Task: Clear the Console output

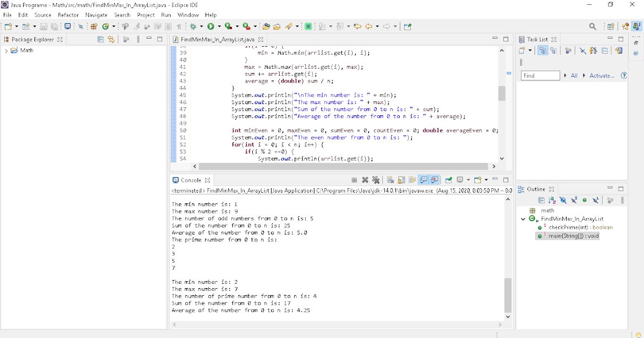Action: click(389, 180)
